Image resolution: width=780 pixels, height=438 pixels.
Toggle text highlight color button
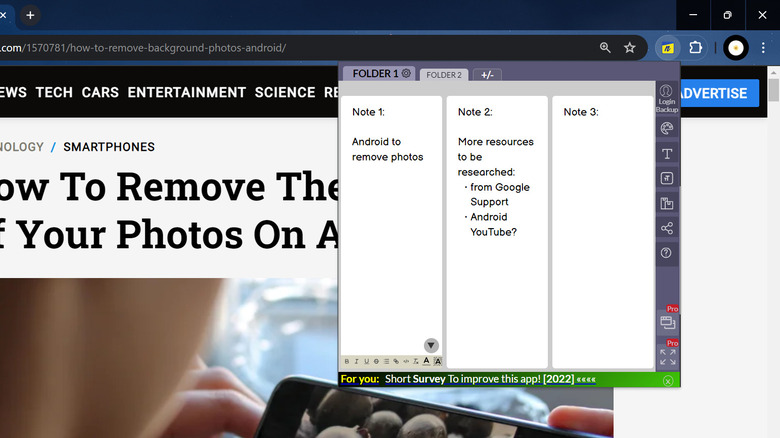pyautogui.click(x=438, y=361)
